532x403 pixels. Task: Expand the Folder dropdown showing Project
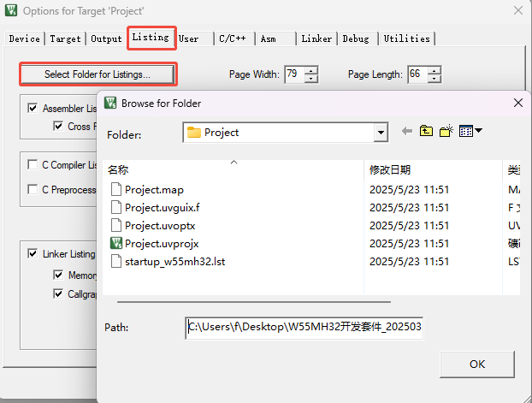(x=381, y=133)
